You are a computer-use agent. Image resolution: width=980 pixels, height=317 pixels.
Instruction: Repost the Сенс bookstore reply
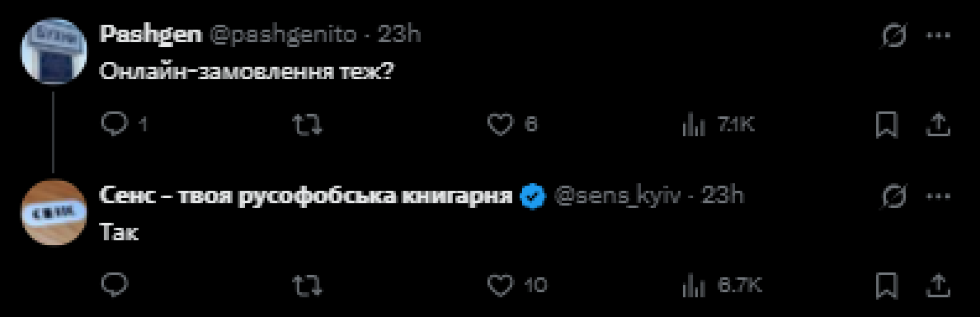point(307,286)
